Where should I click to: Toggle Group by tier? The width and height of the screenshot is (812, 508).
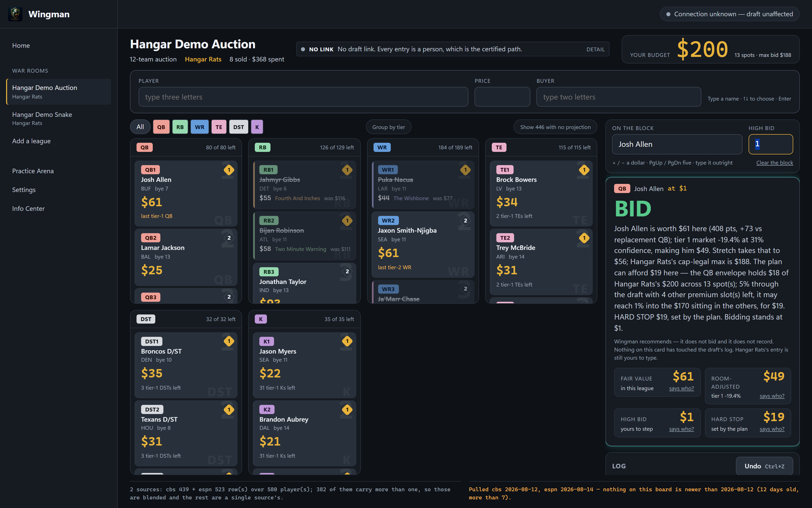tap(388, 127)
